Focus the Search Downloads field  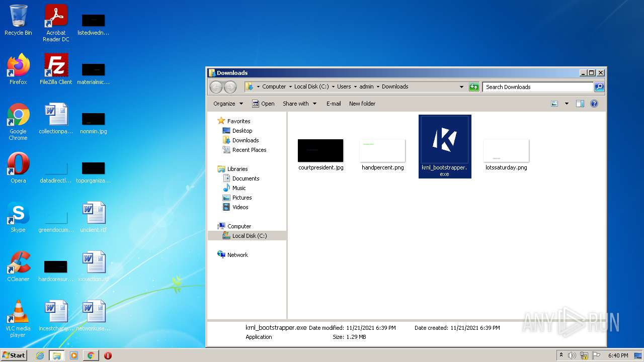click(538, 87)
